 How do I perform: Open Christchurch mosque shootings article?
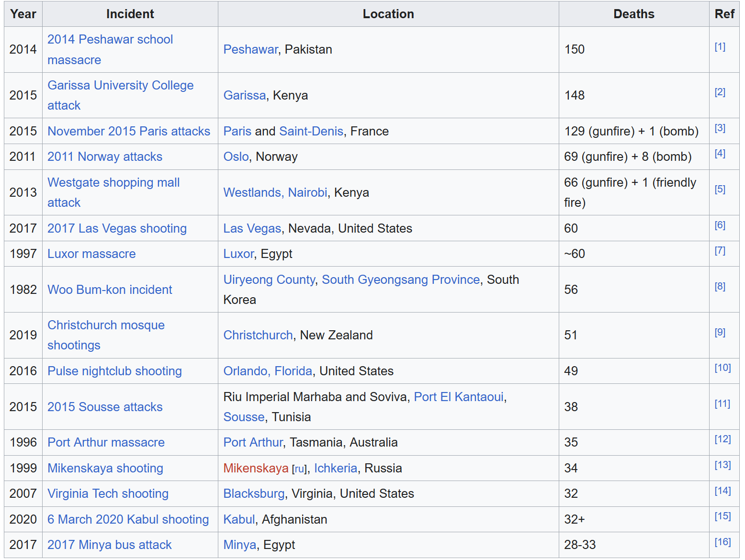106,335
